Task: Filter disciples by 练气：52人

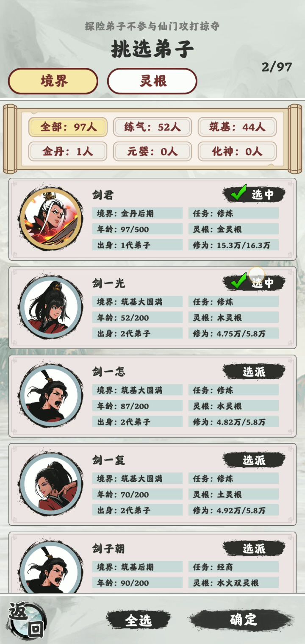Action: coord(152,127)
